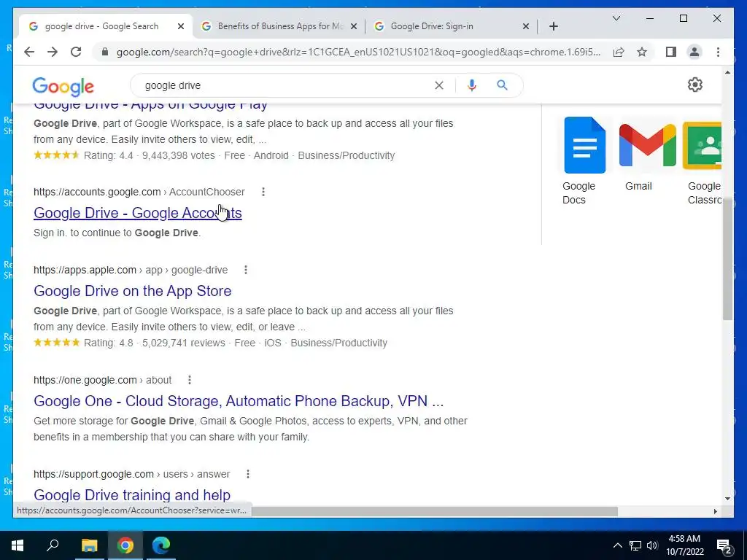Submit search with magnifier icon

502,85
